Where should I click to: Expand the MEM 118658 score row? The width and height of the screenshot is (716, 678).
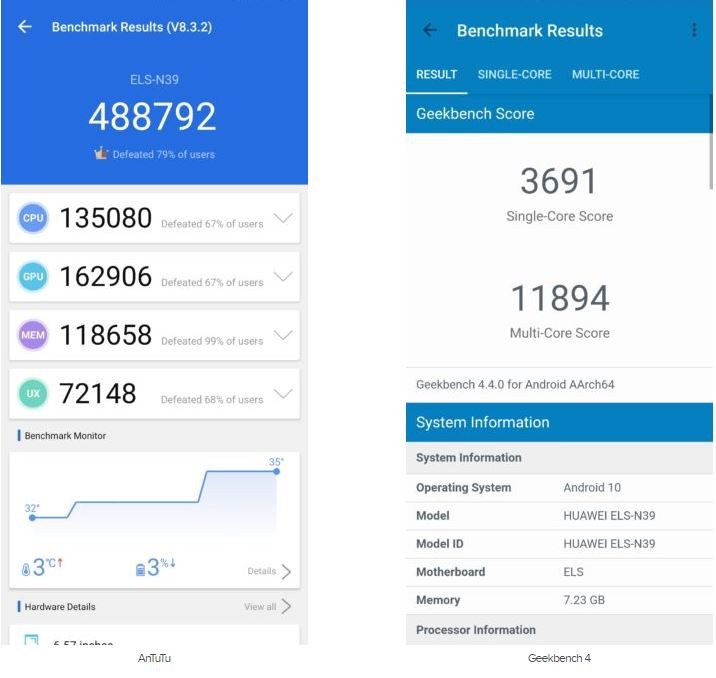pos(283,335)
